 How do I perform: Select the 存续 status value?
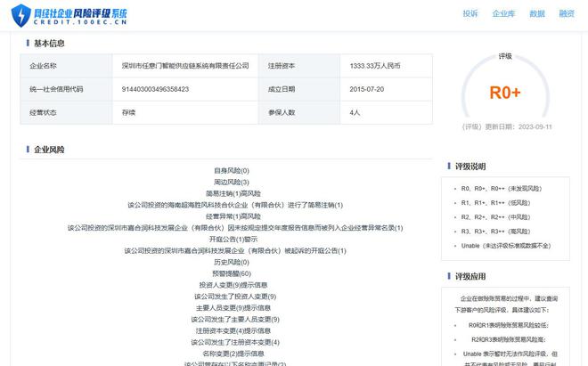[128, 112]
